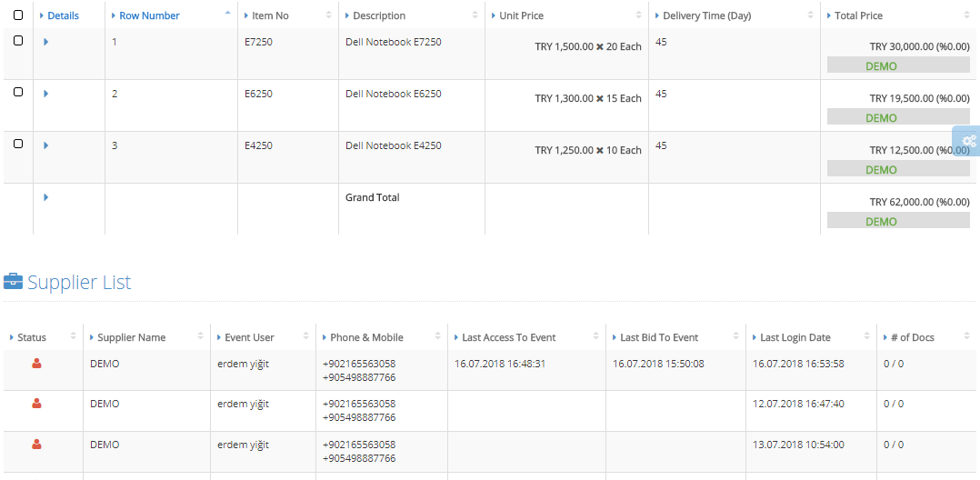Open the settings gears side tab
Screen dimensions: 980x480
[x=967, y=141]
